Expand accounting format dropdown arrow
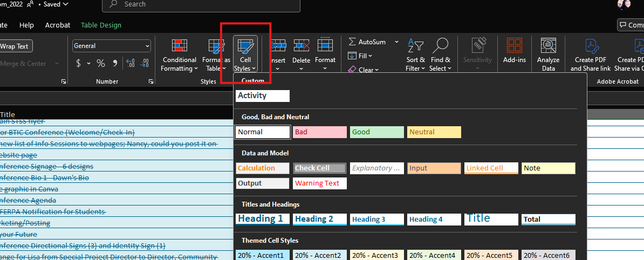 pyautogui.click(x=88, y=63)
